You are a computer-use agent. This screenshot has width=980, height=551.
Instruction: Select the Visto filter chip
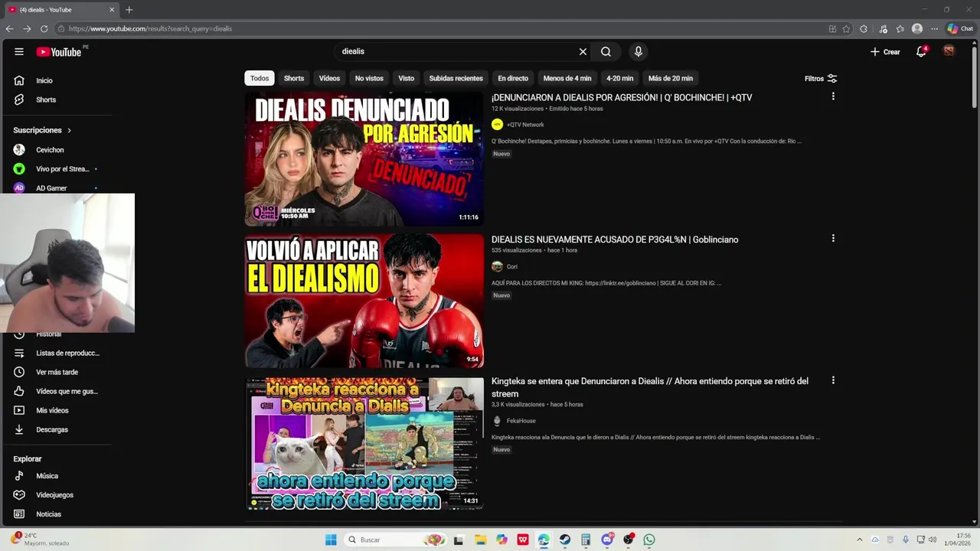(x=407, y=78)
